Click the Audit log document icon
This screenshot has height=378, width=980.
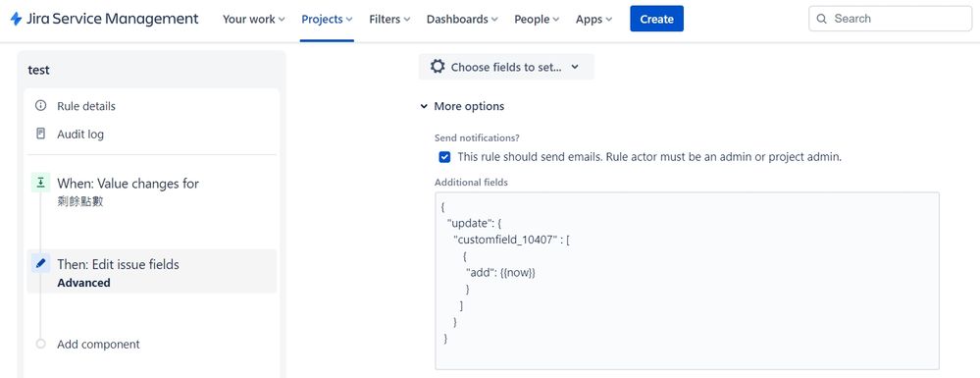coord(40,134)
